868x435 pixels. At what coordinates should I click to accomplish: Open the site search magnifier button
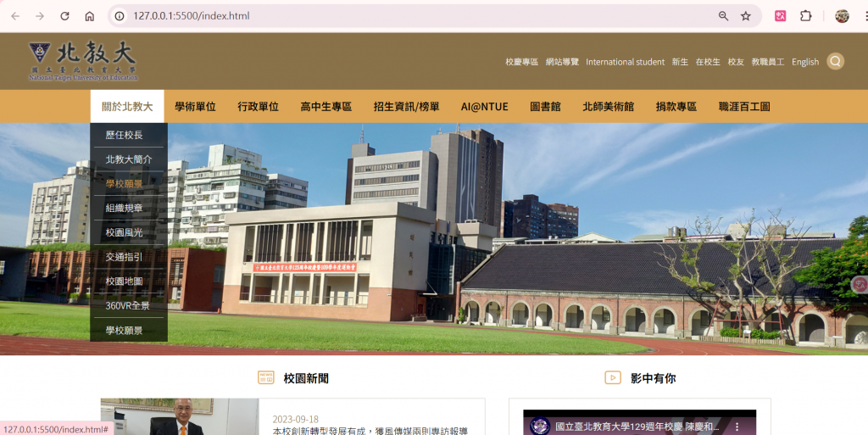[x=835, y=61]
